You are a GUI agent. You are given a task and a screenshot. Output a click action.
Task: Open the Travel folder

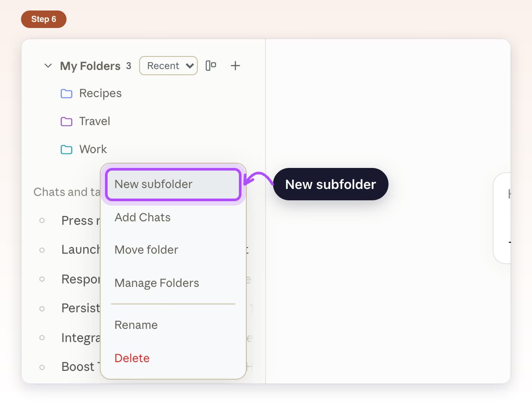(x=94, y=121)
